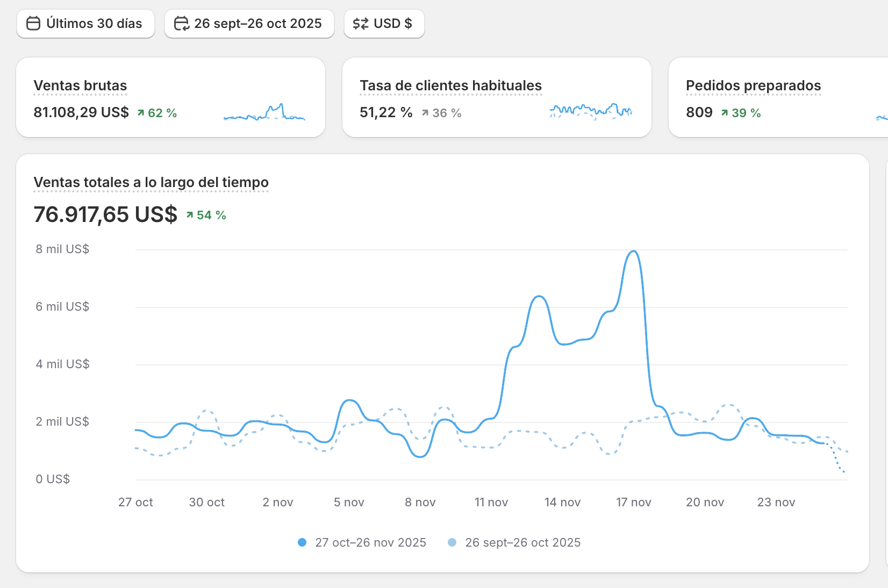Click the 30 oct date label
This screenshot has width=888, height=588.
coord(207,502)
